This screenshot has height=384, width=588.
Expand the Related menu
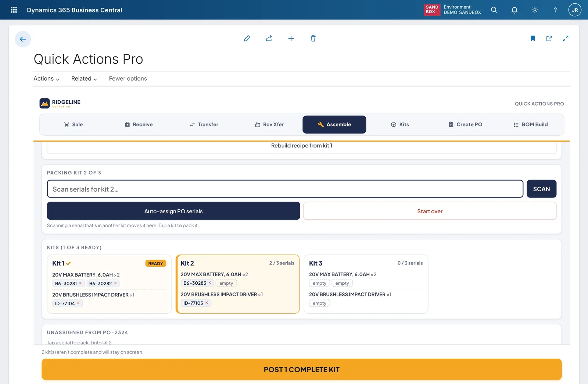pyautogui.click(x=84, y=79)
